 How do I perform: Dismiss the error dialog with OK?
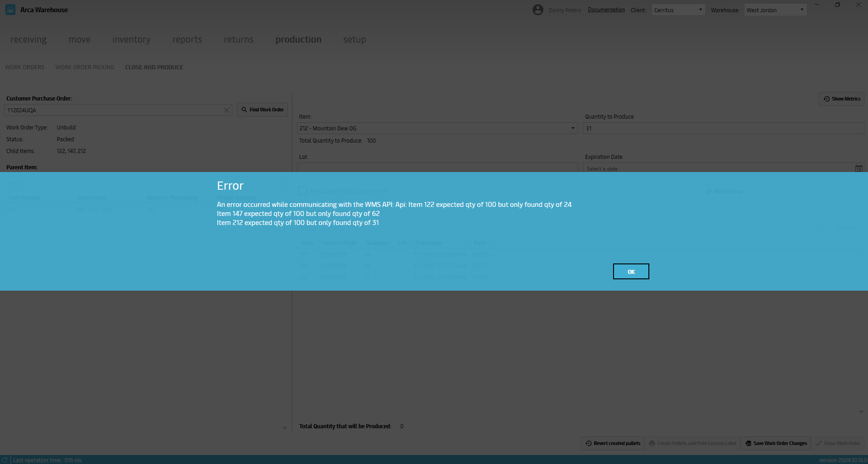tap(631, 272)
